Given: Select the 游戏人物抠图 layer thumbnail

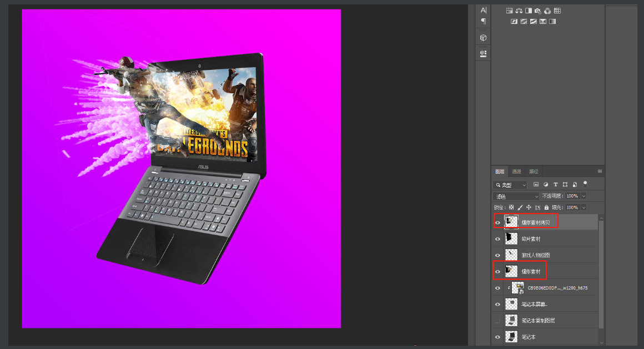Looking at the screenshot, I should tap(511, 255).
